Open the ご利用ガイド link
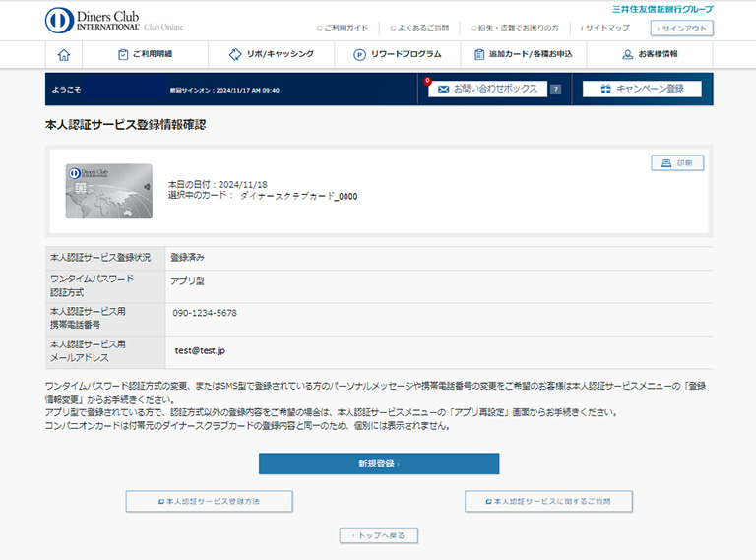 [346, 28]
